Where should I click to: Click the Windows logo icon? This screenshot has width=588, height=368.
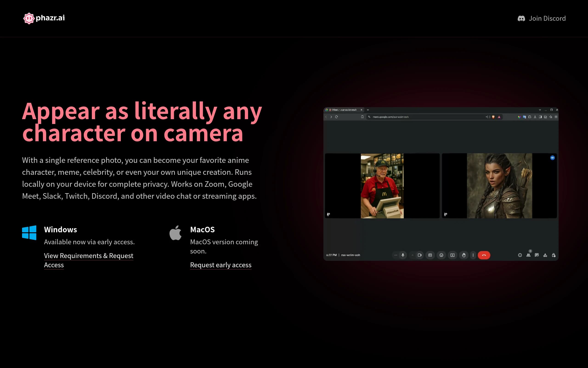(x=29, y=233)
